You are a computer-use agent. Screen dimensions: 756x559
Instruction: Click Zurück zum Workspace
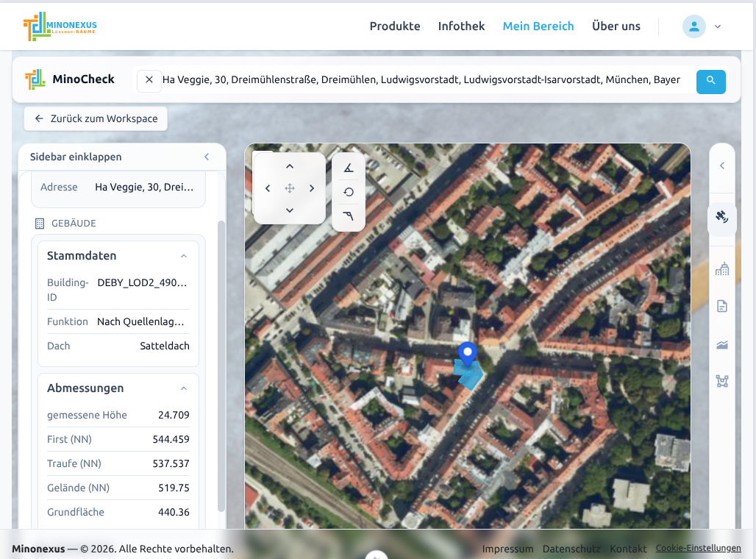pos(95,118)
